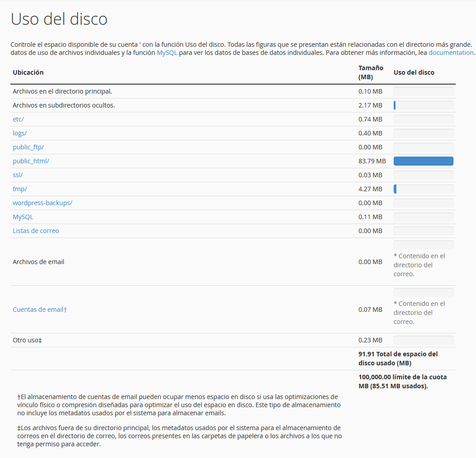Click the MySQL link in the description paragraph
The width and height of the screenshot is (476, 458).
(x=167, y=53)
